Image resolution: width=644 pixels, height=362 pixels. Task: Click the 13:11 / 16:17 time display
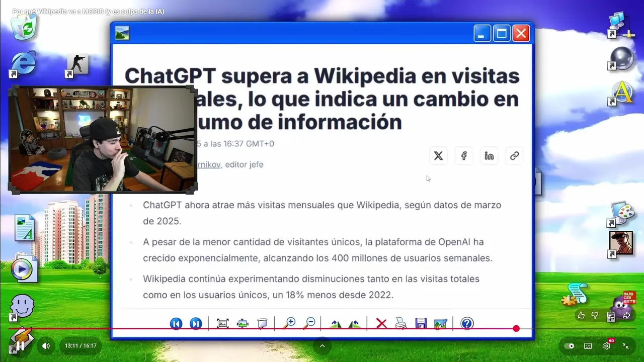point(80,346)
